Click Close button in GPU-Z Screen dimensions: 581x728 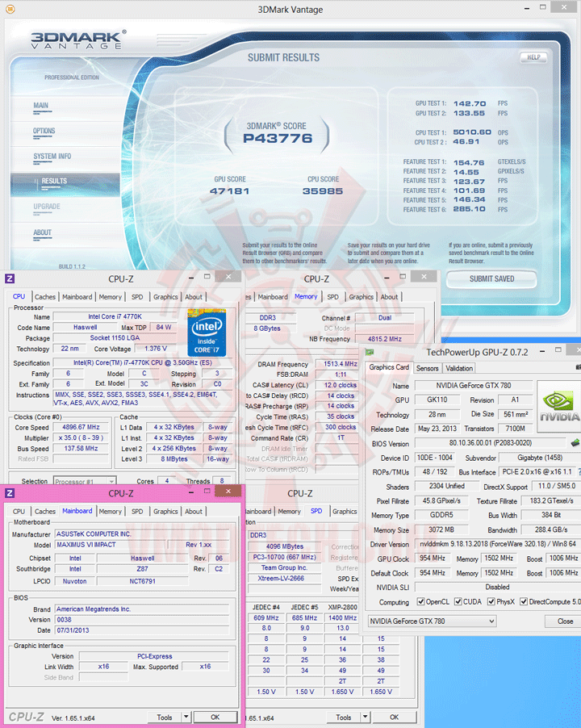(x=565, y=621)
